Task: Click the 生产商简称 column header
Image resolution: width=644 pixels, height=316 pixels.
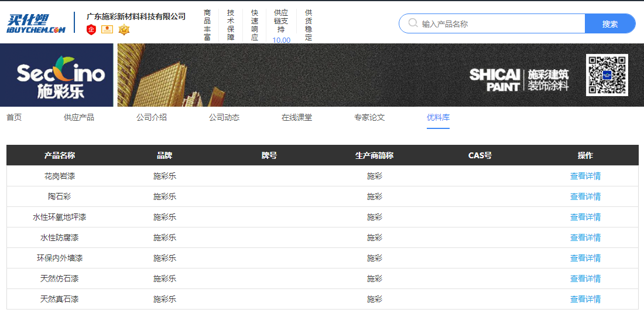Action: (375, 155)
